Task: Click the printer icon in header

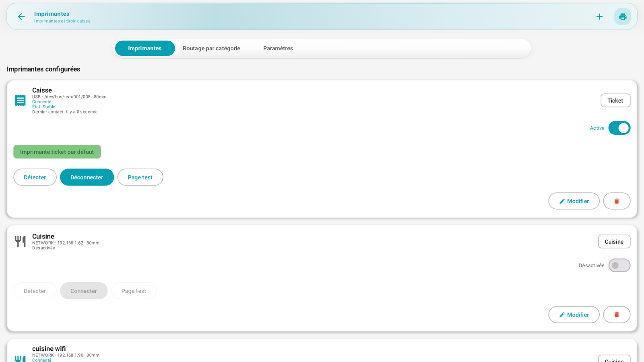Action: [623, 16]
